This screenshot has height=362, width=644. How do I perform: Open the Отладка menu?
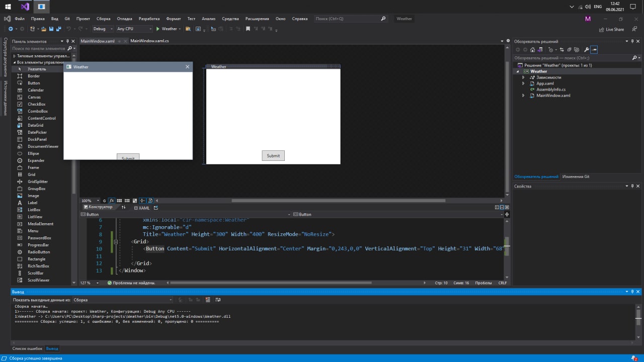pos(124,19)
